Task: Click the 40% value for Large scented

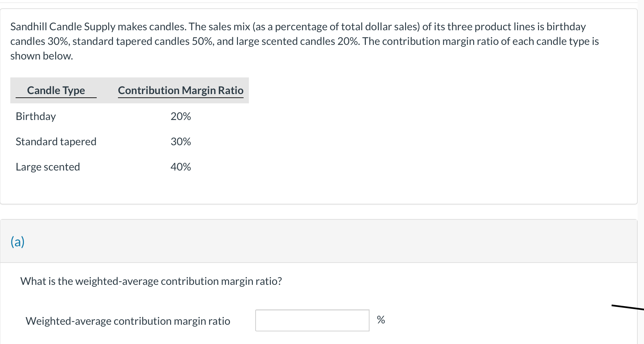Action: 181,167
